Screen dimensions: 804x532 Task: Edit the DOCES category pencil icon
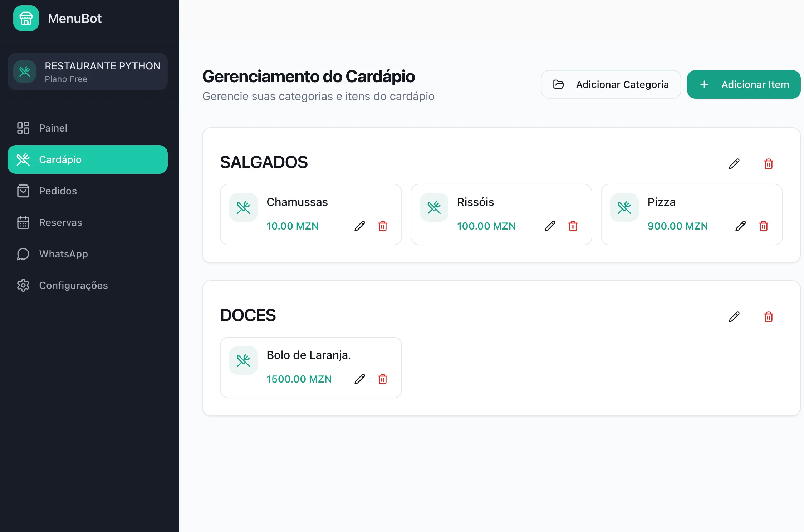734,317
